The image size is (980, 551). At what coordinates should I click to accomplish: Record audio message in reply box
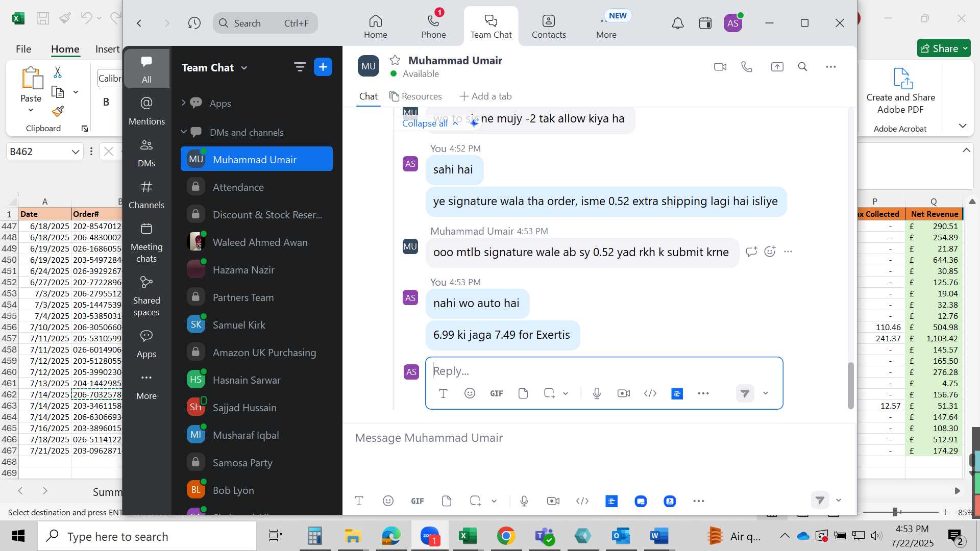point(597,393)
